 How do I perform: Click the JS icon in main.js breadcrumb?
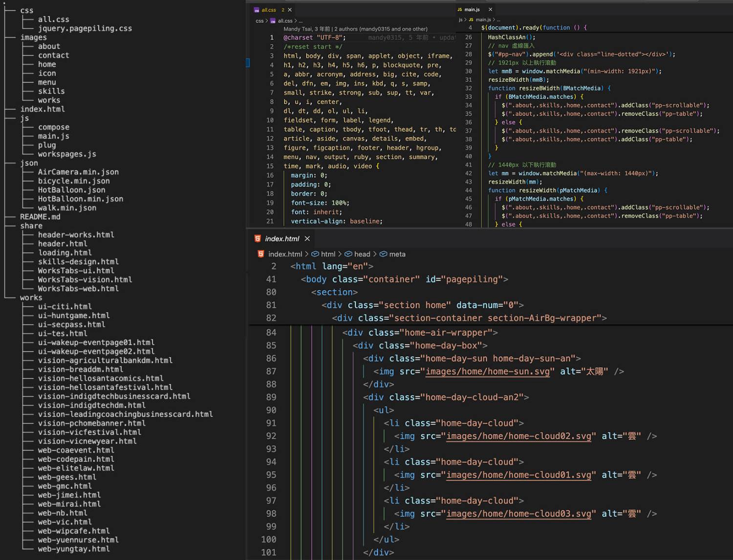tap(471, 20)
